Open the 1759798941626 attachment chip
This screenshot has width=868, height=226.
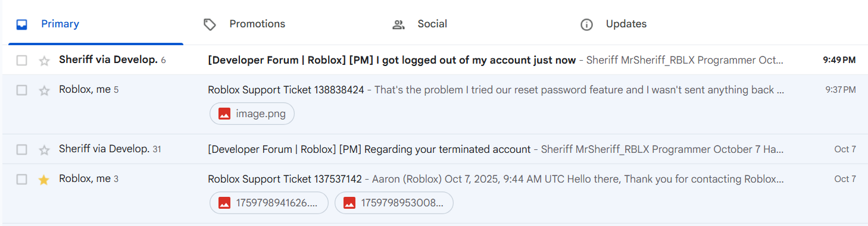269,203
